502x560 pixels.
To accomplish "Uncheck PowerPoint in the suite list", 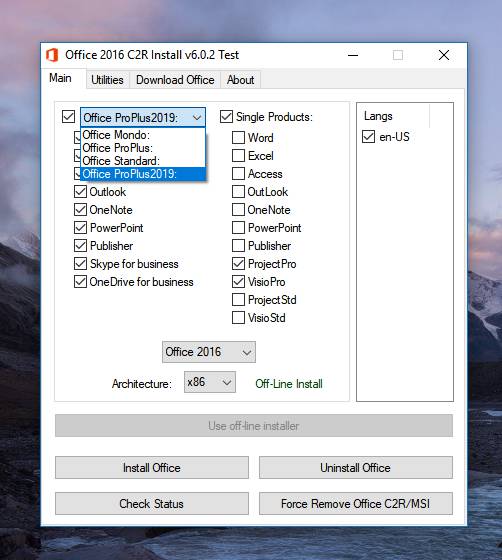I will [80, 228].
